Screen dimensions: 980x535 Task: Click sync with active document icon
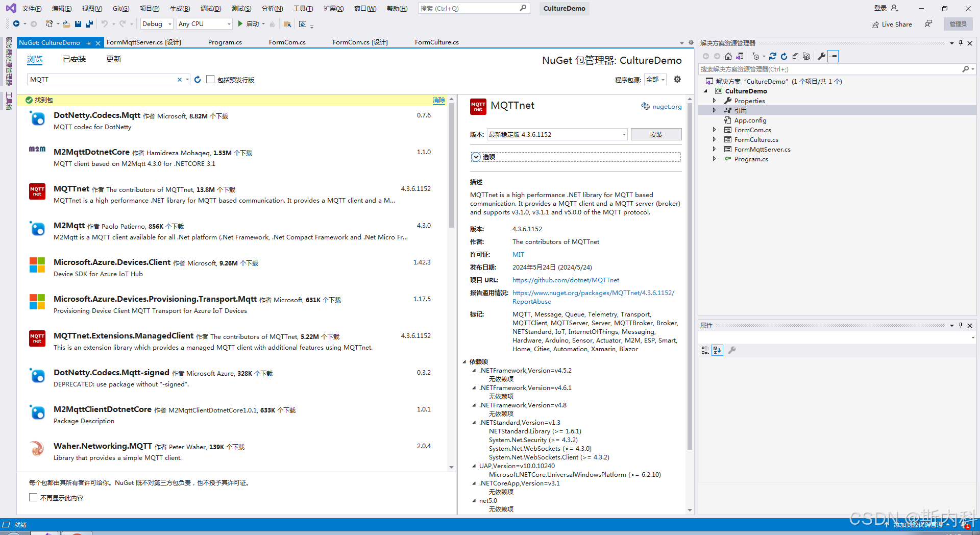pyautogui.click(x=773, y=56)
